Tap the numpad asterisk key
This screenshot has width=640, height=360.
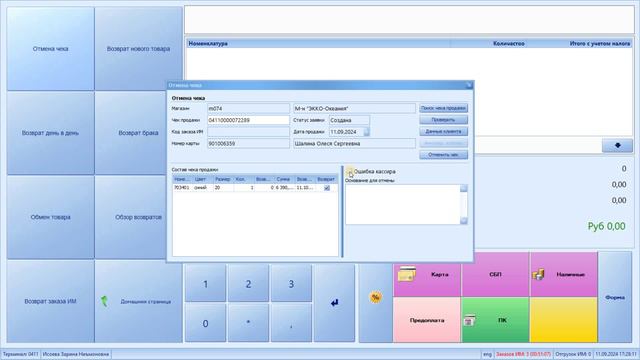248,323
